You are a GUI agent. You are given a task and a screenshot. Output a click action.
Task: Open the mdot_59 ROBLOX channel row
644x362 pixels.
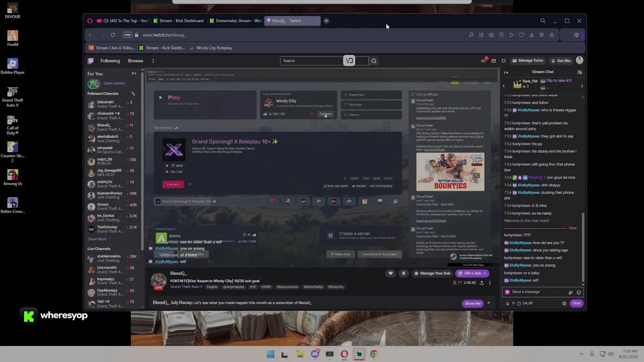click(x=114, y=161)
